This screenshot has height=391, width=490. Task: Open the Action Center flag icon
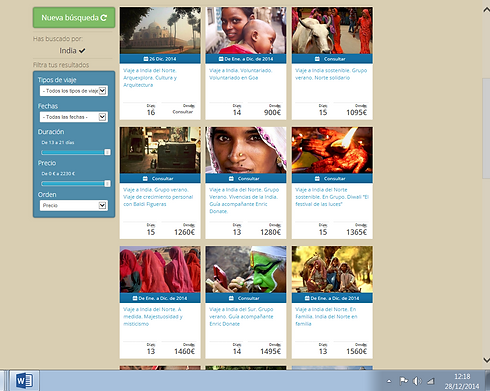click(x=403, y=381)
